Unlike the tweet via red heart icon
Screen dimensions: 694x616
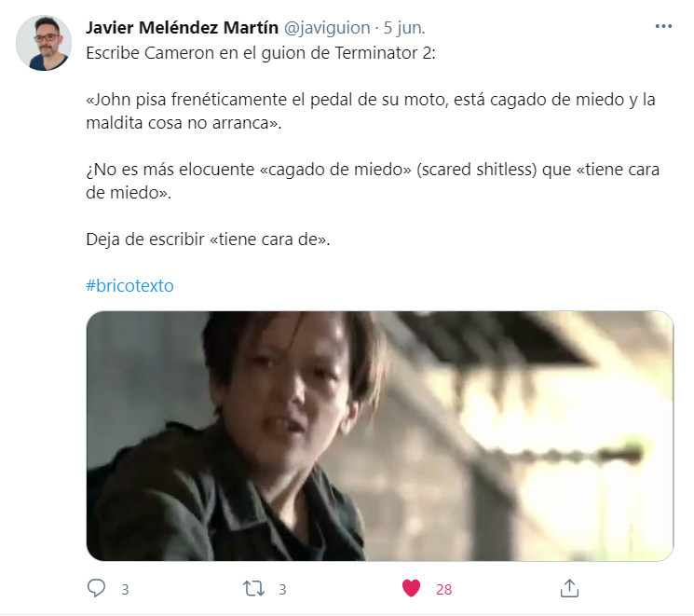[x=411, y=589]
